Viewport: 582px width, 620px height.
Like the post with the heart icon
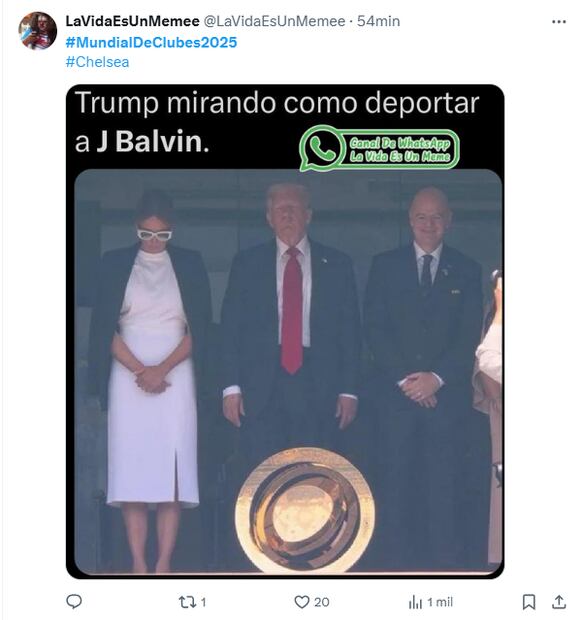tap(302, 602)
